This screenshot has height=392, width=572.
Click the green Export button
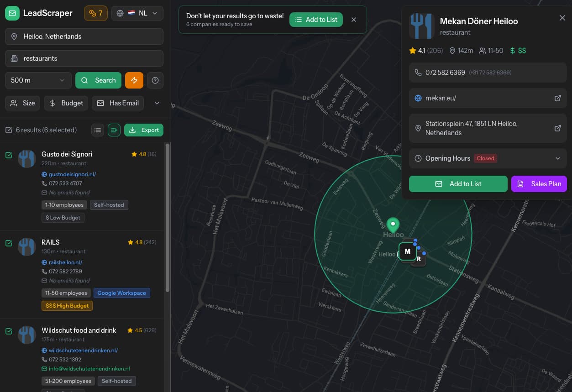point(144,130)
